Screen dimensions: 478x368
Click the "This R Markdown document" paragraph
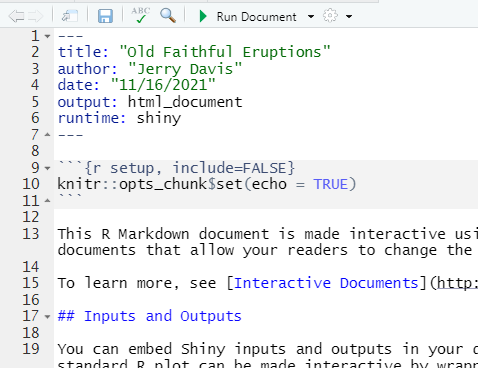[x=268, y=242]
